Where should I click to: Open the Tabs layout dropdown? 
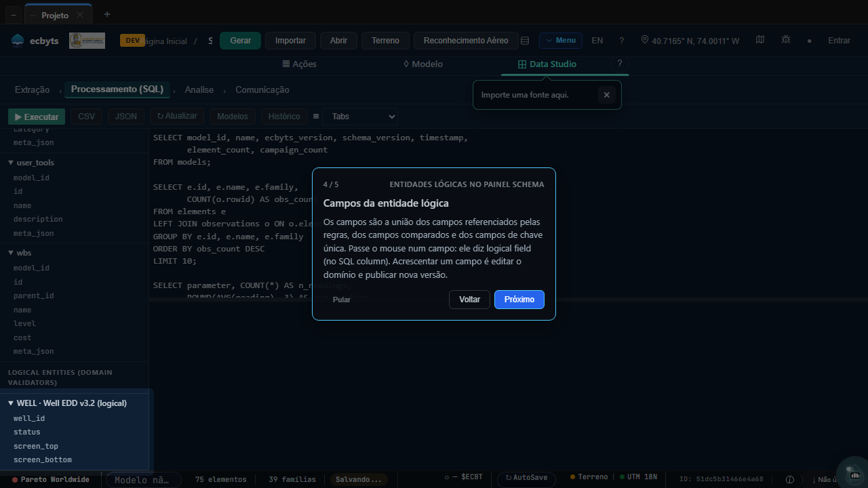pyautogui.click(x=360, y=117)
